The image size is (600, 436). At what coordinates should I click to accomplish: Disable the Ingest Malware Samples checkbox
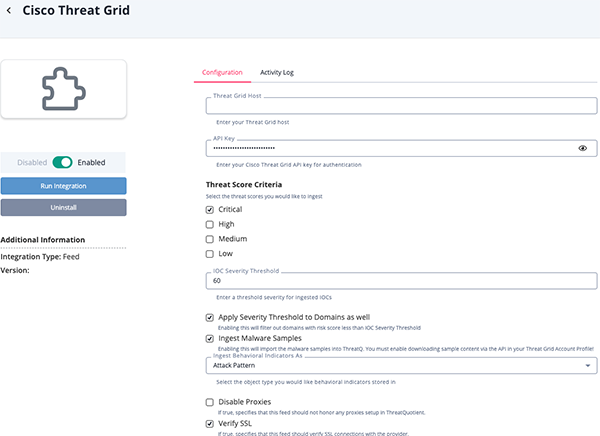tap(210, 339)
